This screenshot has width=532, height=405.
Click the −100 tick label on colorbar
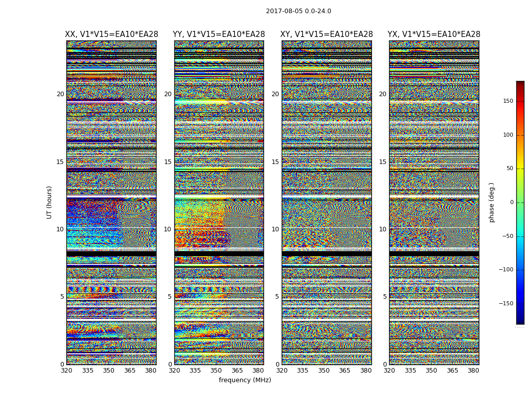pos(506,270)
